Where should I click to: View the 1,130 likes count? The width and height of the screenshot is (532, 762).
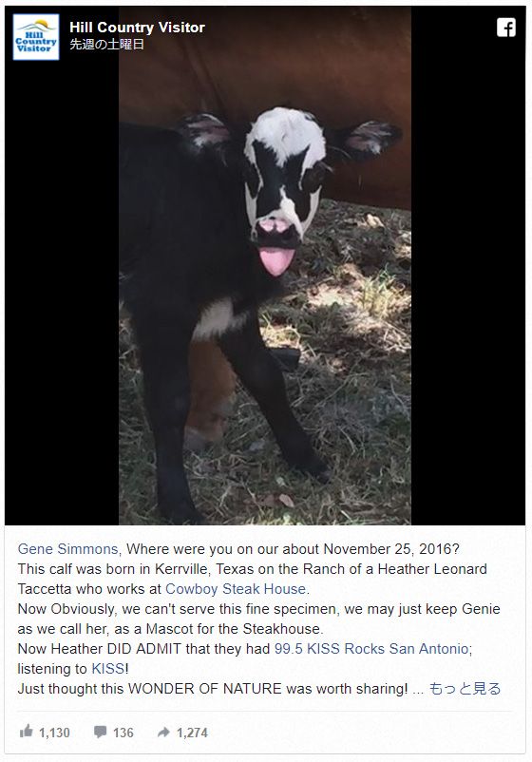tap(54, 733)
